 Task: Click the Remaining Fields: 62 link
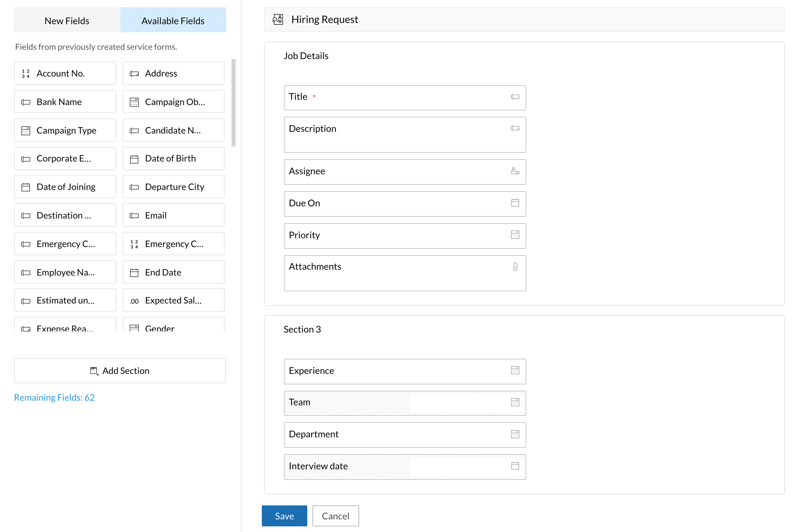pos(54,397)
